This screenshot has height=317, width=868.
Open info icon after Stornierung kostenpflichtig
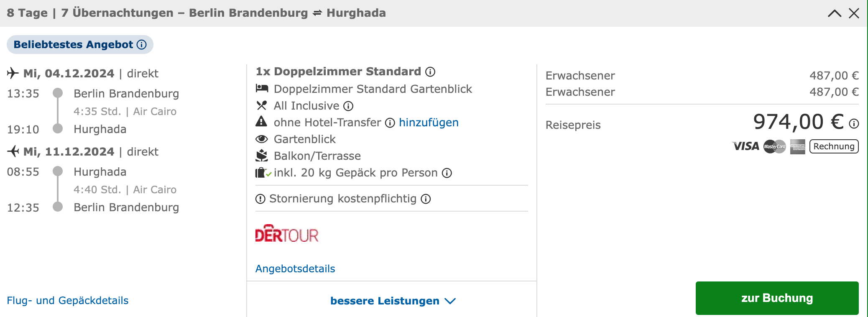426,199
